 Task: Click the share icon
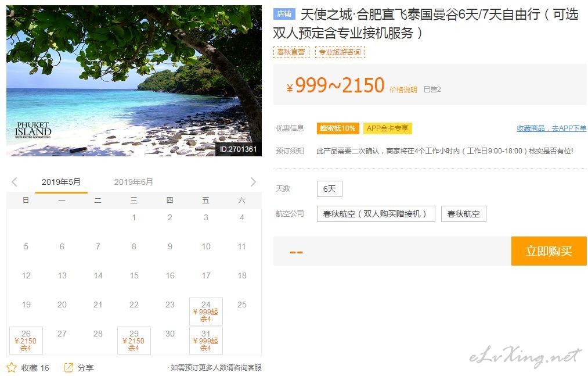coord(68,367)
